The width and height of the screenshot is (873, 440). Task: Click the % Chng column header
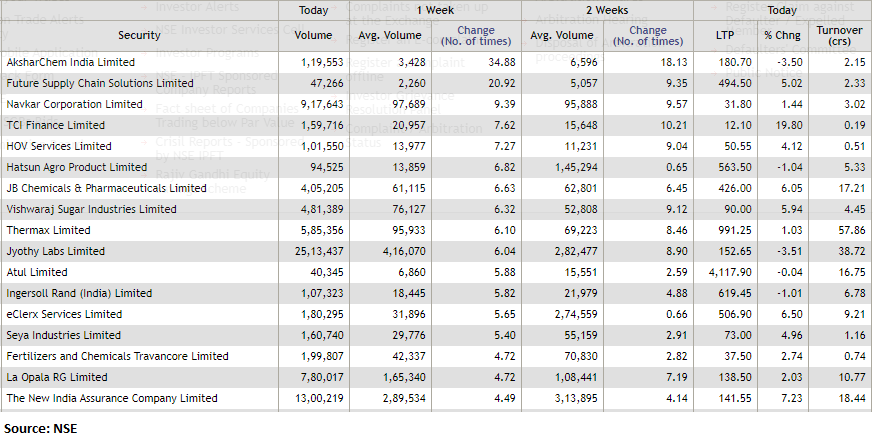[782, 35]
